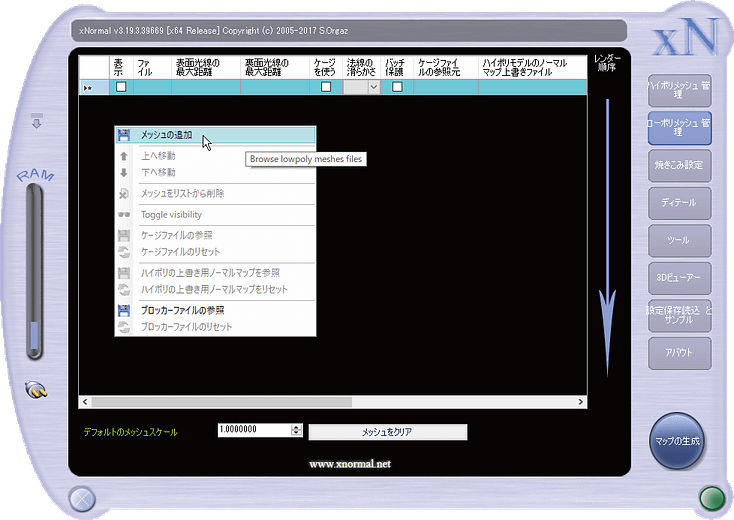Click the mesh scale spinner arrows
The image size is (734, 520).
(x=296, y=430)
